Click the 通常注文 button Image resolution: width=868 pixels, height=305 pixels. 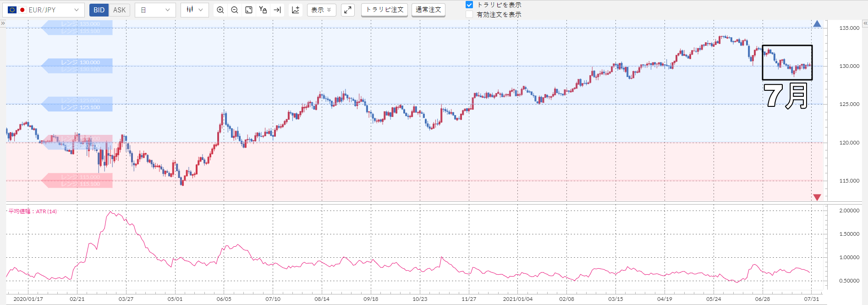pyautogui.click(x=429, y=10)
